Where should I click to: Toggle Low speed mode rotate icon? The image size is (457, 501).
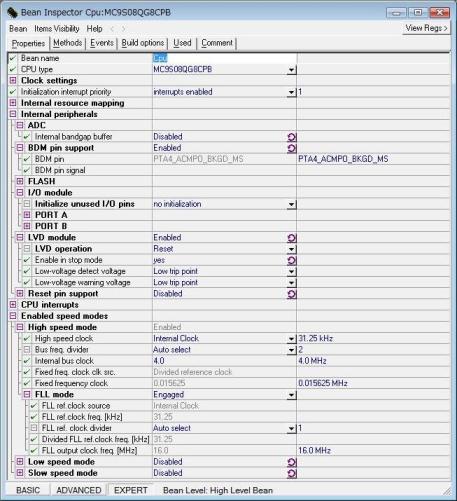click(x=292, y=462)
